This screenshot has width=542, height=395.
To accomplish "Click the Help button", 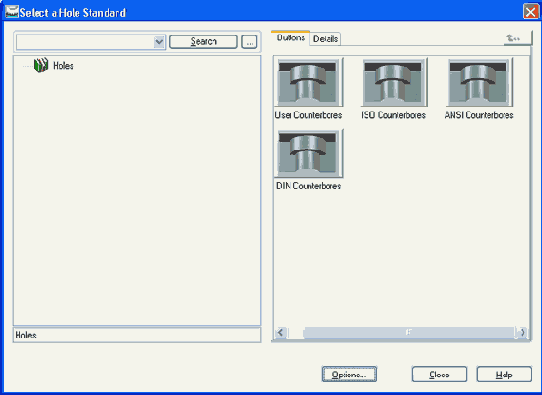I will 504,375.
